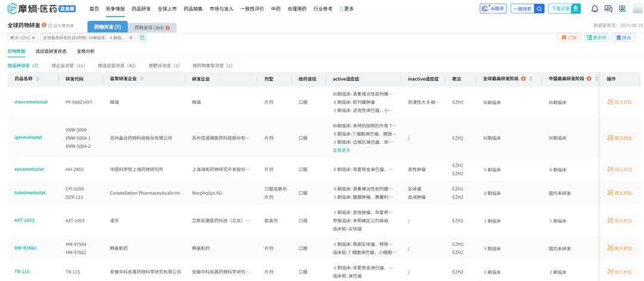Remove the 全球最高研发阶段 filter tag

pyautogui.click(x=131, y=38)
